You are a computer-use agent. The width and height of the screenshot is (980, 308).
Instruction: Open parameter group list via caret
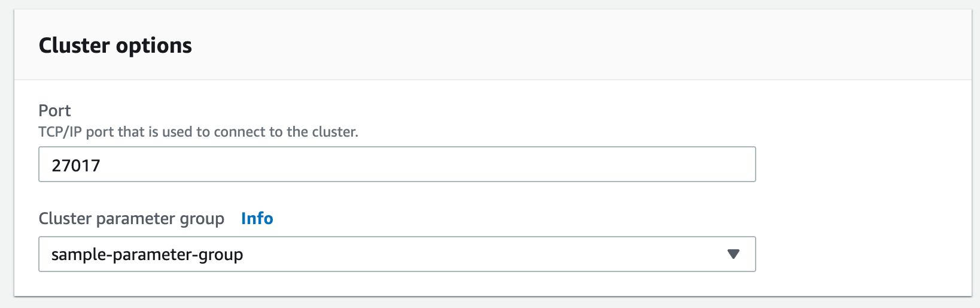coord(733,254)
